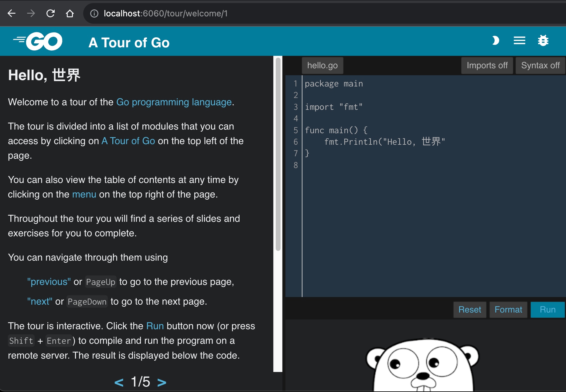Toggle dark mode with the moon icon
566x392 pixels.
[x=496, y=40]
